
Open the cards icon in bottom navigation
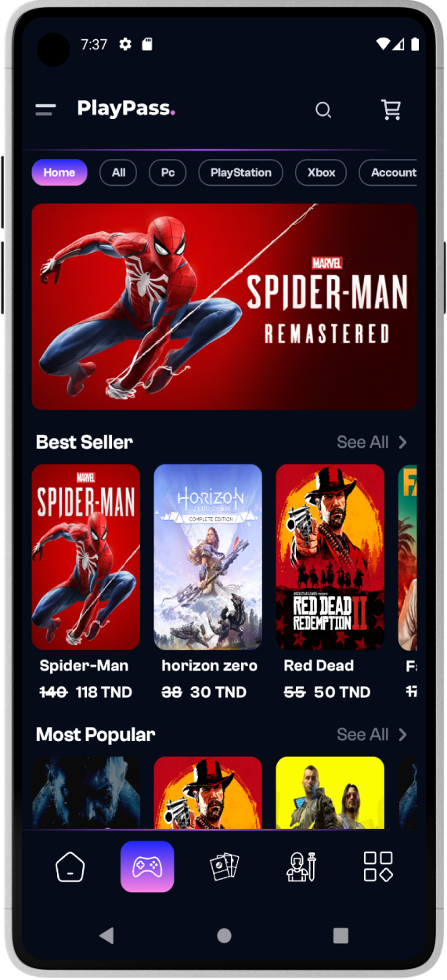[x=224, y=867]
